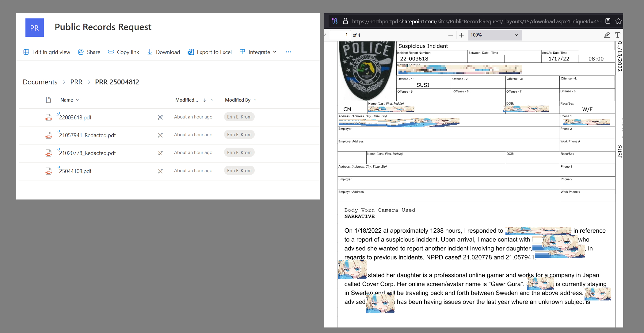The image size is (644, 333).
Task: Click the PDF zoom in plus button
Action: click(x=461, y=35)
